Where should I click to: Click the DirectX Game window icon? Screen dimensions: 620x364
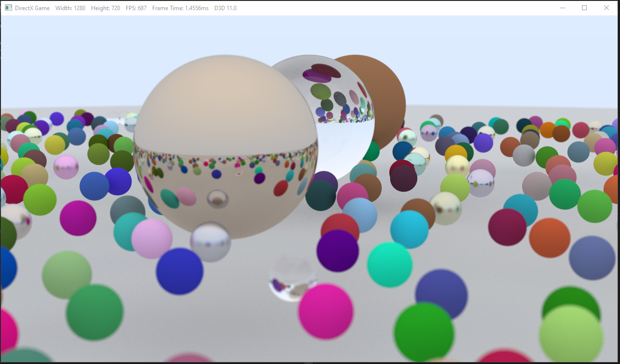[8, 8]
